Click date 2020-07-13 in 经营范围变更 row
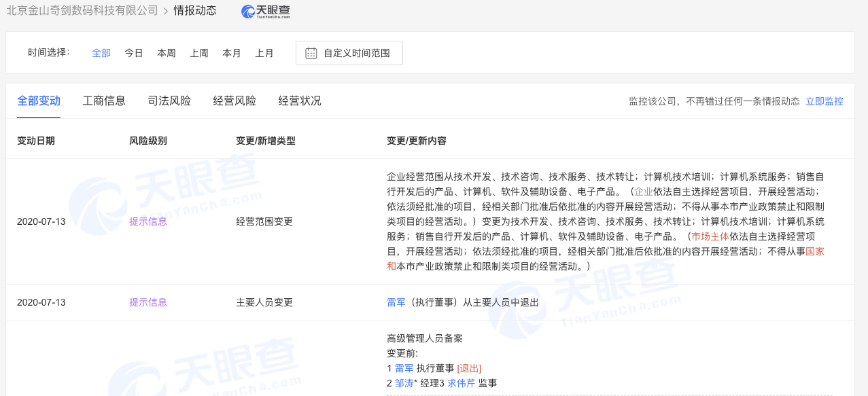Screen dimensions: 868x396 (x=41, y=221)
